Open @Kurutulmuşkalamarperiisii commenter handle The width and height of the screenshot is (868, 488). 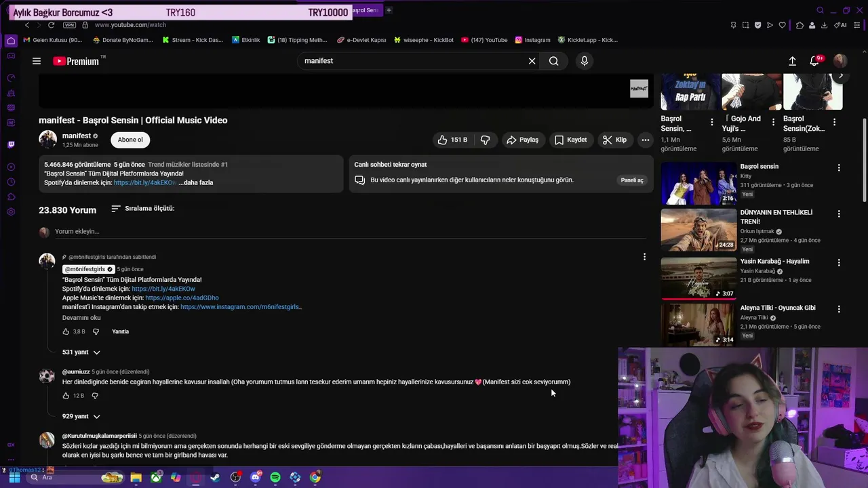100,436
